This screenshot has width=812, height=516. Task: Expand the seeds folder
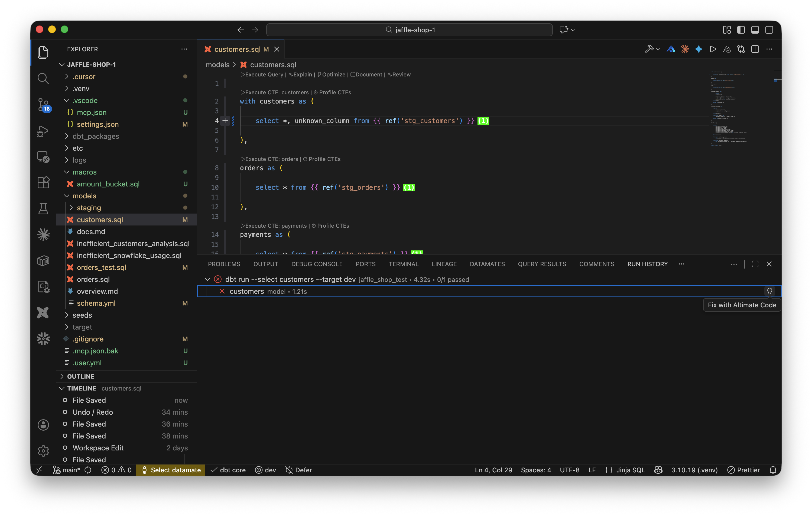point(66,315)
